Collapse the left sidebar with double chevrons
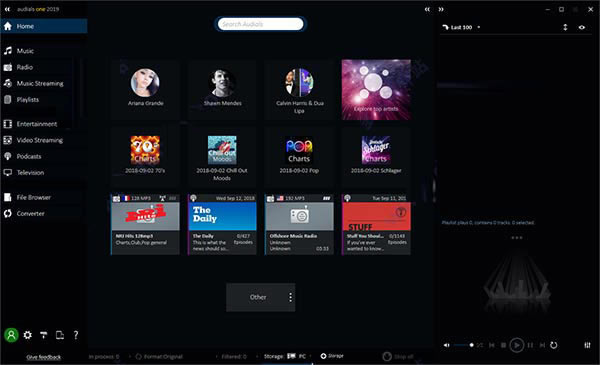Screen dimensions: 600x365 coord(7,9)
